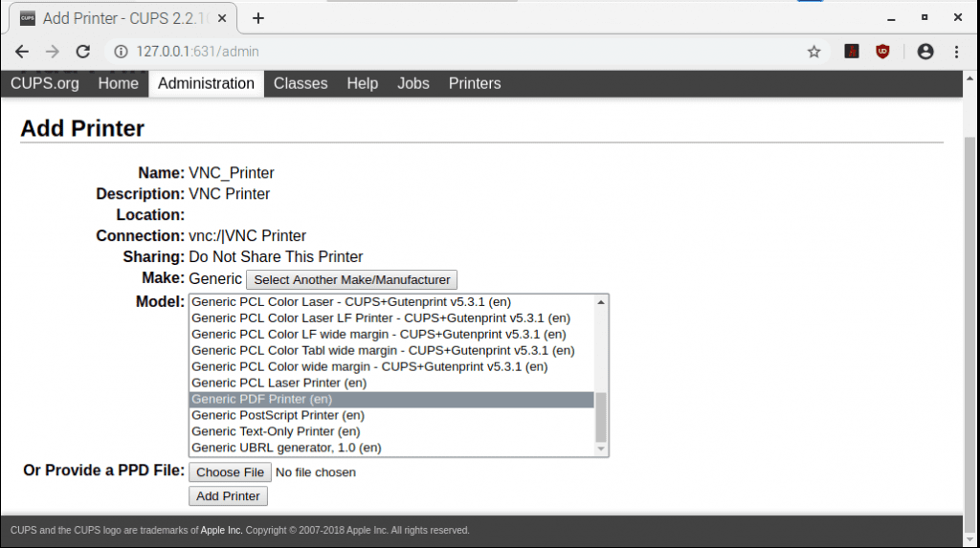Open the Jobs tab
The width and height of the screenshot is (980, 548).
click(413, 83)
